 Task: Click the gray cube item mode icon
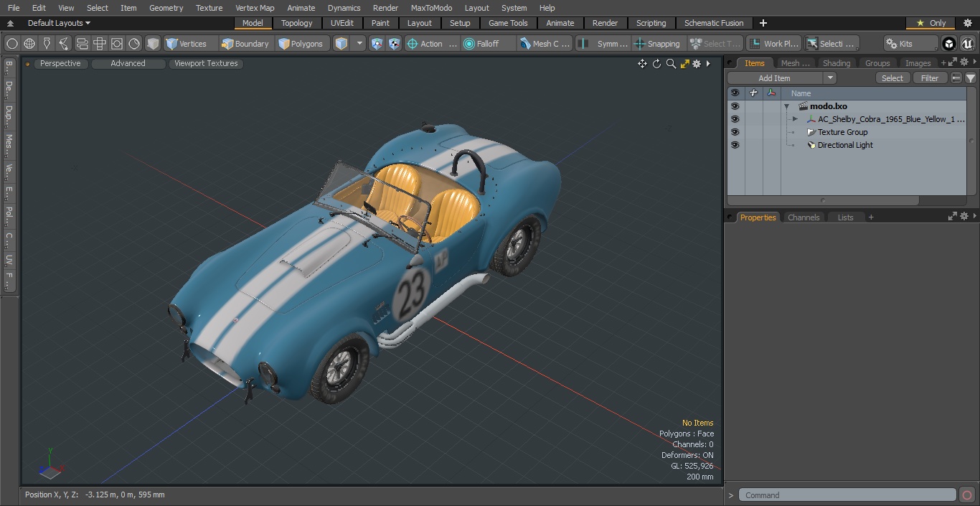coord(153,44)
